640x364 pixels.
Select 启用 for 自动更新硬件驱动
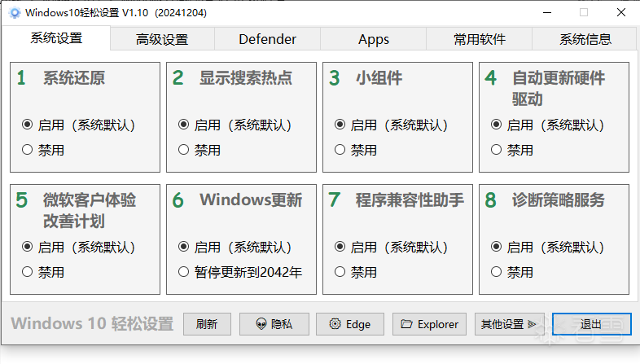pos(547,125)
